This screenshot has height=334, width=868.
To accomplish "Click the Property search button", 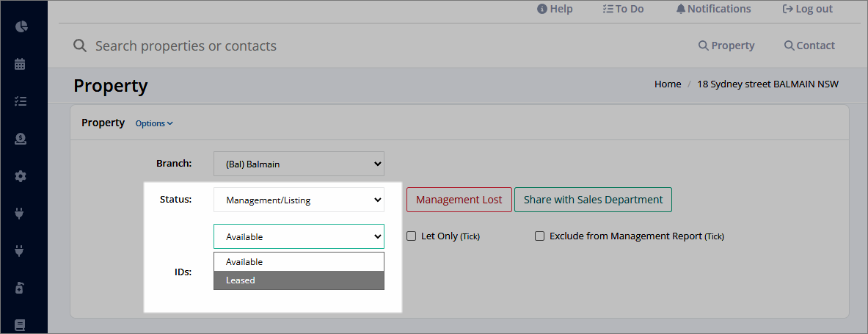I will (x=726, y=46).
